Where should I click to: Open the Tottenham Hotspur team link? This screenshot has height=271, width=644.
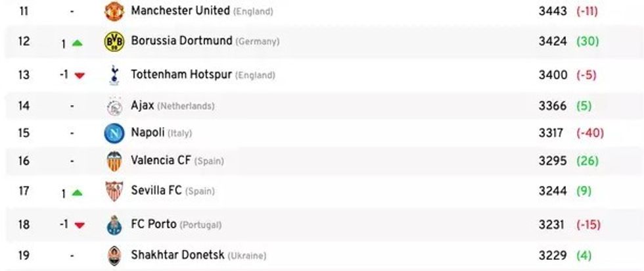181,75
